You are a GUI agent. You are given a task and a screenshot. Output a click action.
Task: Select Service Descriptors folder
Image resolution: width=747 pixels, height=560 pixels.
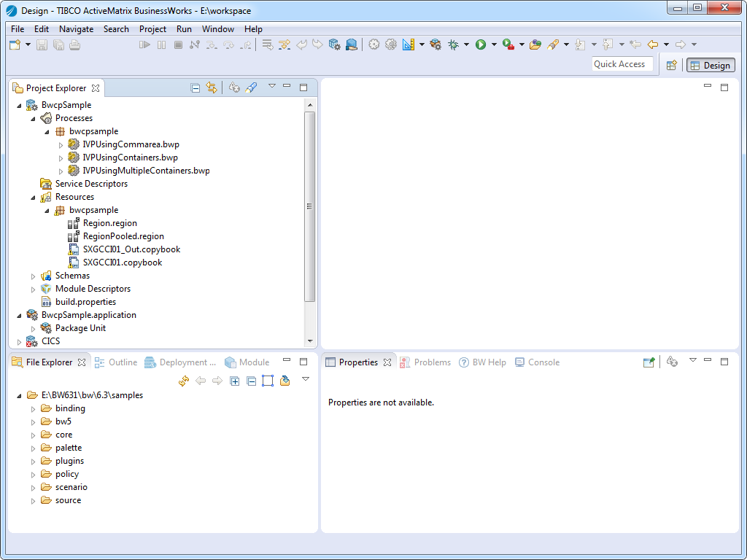91,184
